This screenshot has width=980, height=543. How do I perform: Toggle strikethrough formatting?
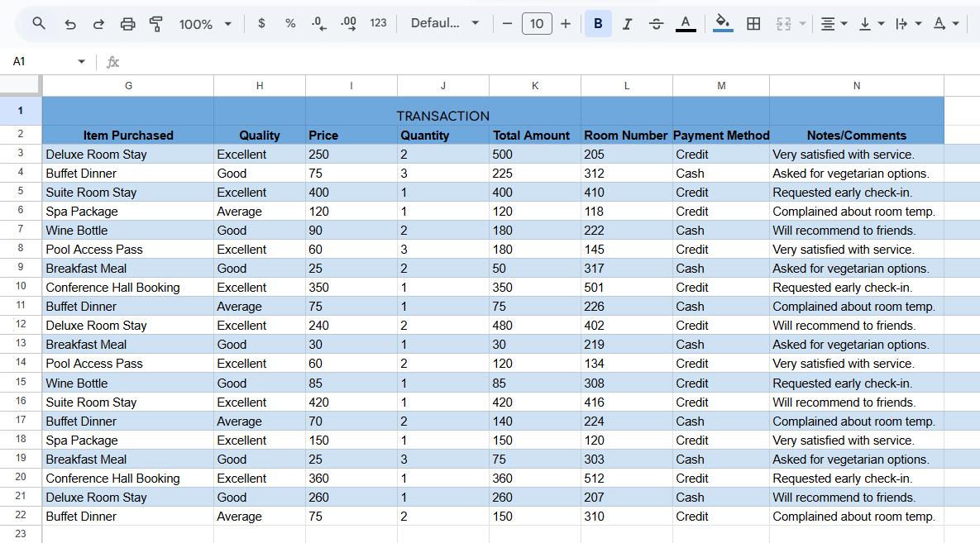point(656,24)
